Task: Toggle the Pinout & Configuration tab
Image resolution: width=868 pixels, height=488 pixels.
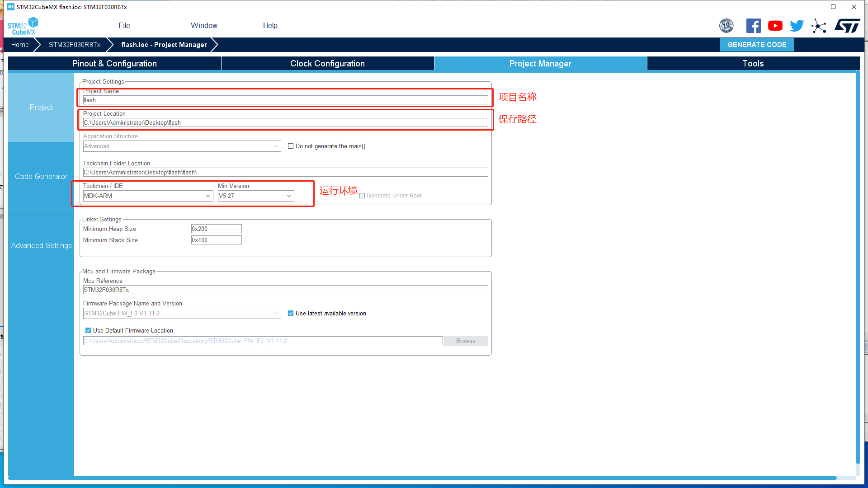Action: tap(114, 63)
